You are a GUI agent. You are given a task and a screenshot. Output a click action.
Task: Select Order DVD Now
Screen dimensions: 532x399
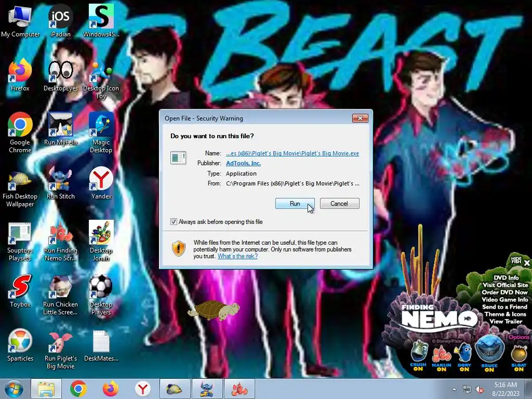click(x=504, y=292)
